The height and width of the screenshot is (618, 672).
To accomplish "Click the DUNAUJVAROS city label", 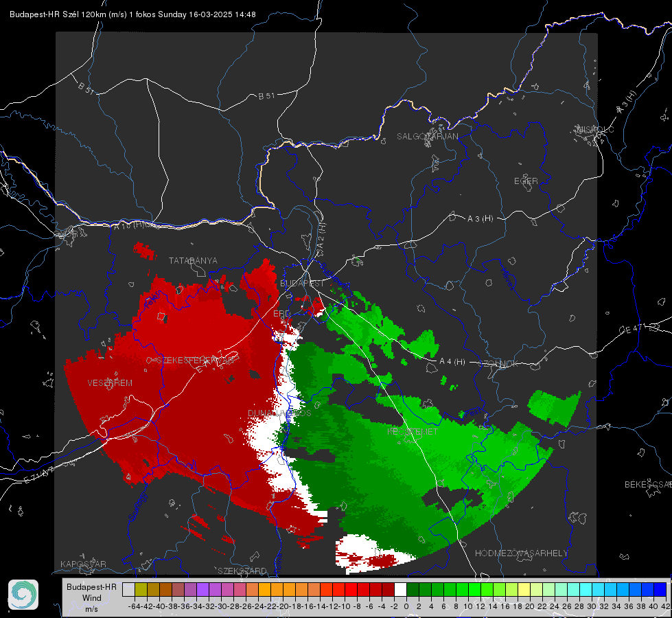I will coord(279,413).
